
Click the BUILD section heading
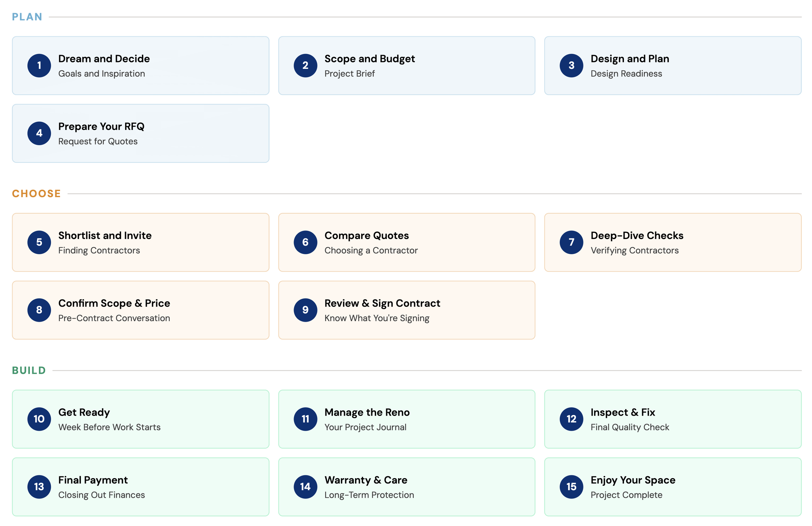(29, 370)
